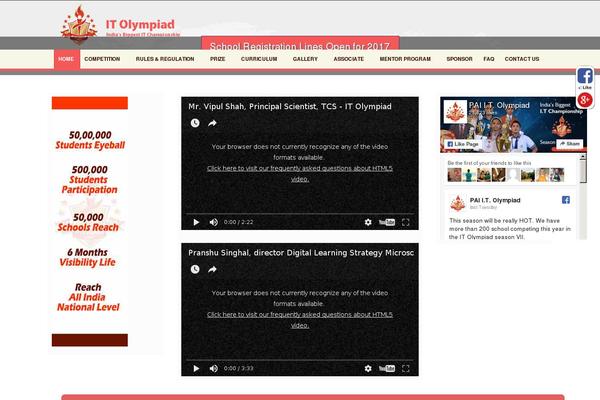Click Facebook icon in PAI I.T. Olympiad post
Screen dimensions: 600x400
[x=566, y=200]
